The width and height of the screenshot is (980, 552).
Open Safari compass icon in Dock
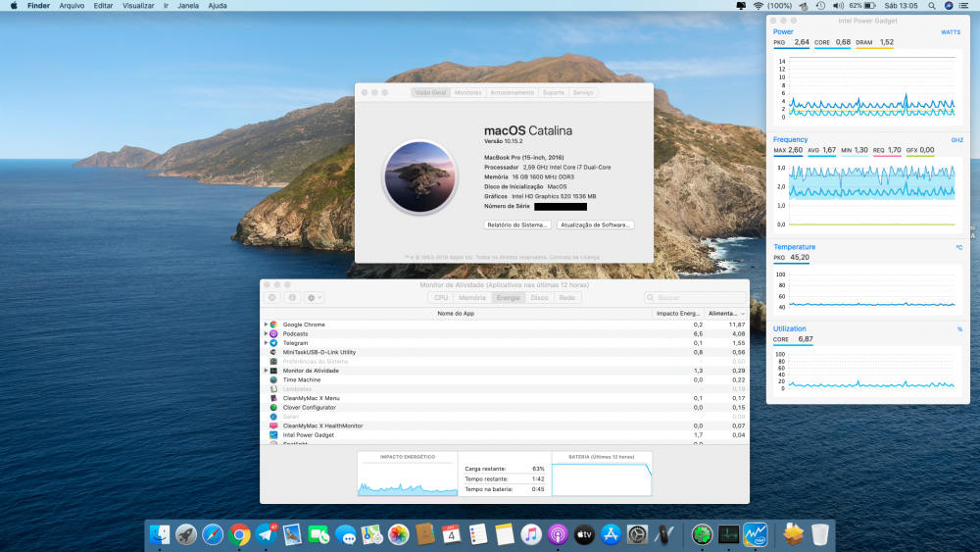[213, 534]
